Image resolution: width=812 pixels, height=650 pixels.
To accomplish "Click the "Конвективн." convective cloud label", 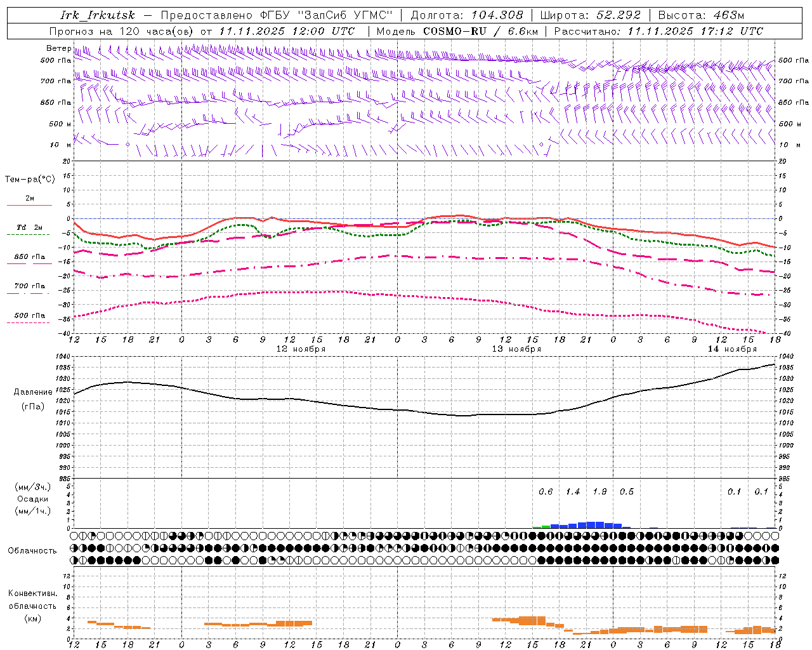I will coord(32,594).
